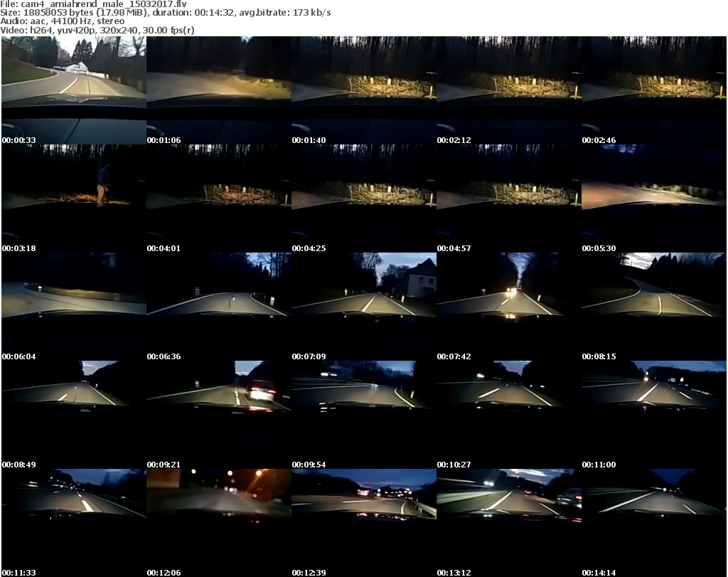728x577 pixels.
Task: Open the passing-car thumbnail stamped 00:09:21
Action: pos(219,415)
